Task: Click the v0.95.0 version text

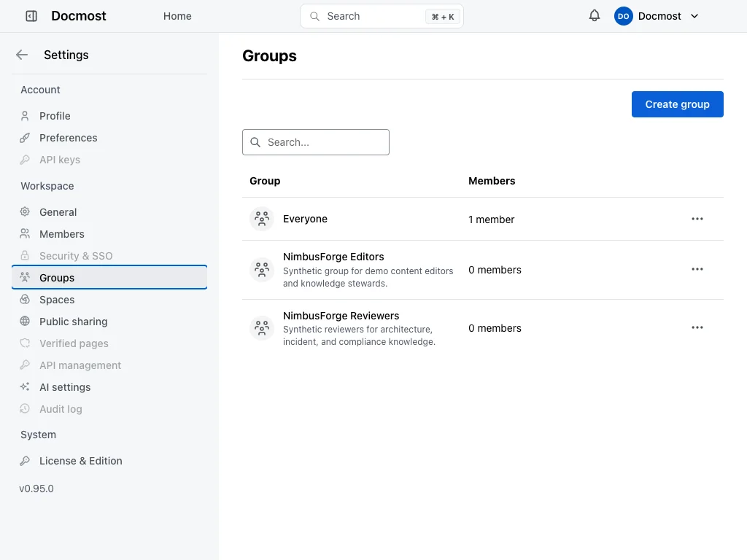Action: coord(36,489)
